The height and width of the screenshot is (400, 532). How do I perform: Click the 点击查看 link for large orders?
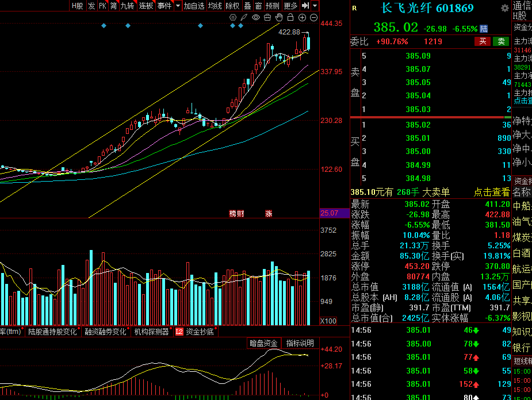pos(492,192)
